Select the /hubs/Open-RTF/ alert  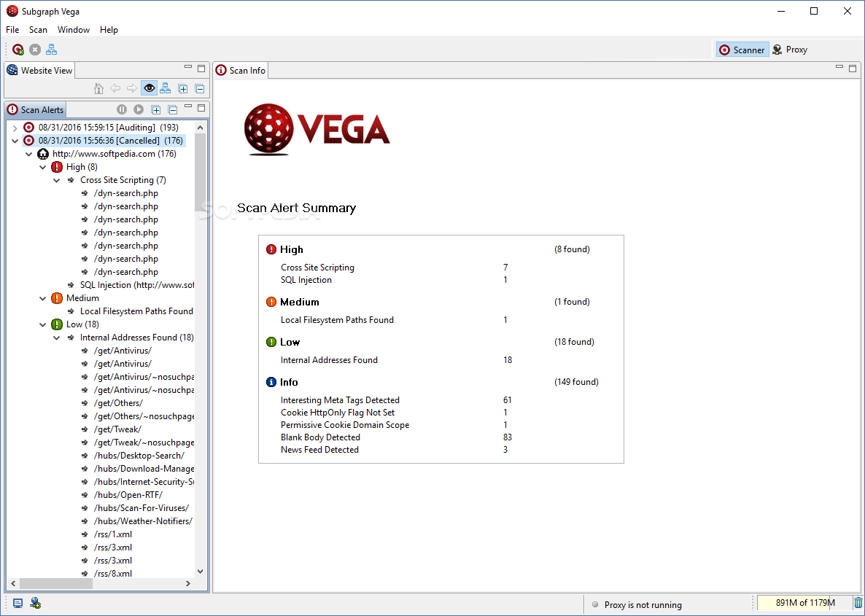tap(121, 495)
